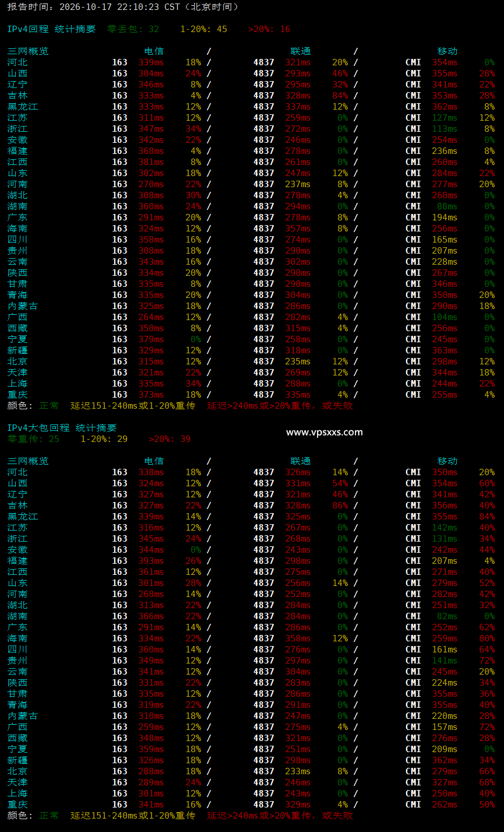Click the 江西 电信 latency 381ms

pos(151,162)
